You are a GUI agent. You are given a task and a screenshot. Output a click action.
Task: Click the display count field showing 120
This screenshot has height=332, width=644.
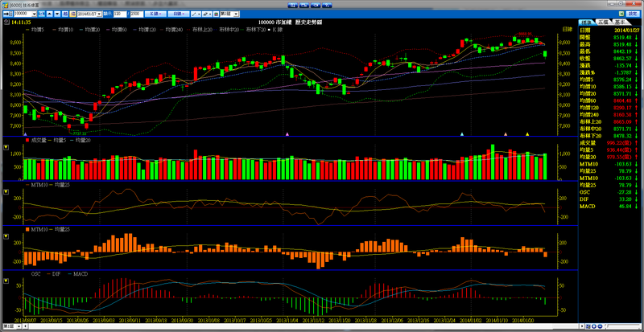click(x=120, y=14)
